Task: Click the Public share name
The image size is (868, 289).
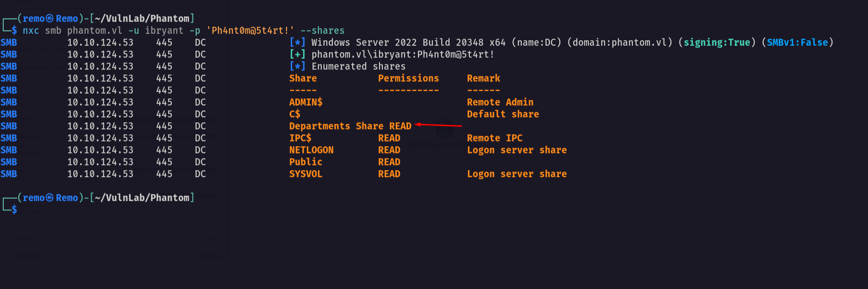Action: point(306,162)
